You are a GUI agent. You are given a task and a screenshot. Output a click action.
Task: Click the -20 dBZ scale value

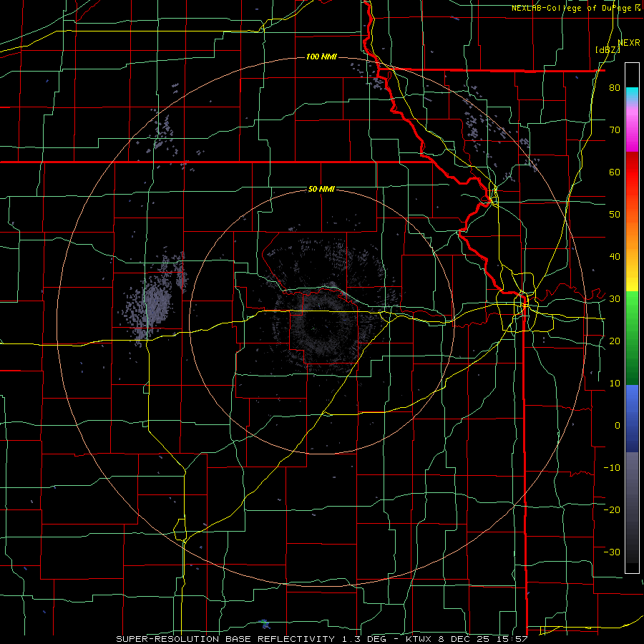(x=612, y=509)
